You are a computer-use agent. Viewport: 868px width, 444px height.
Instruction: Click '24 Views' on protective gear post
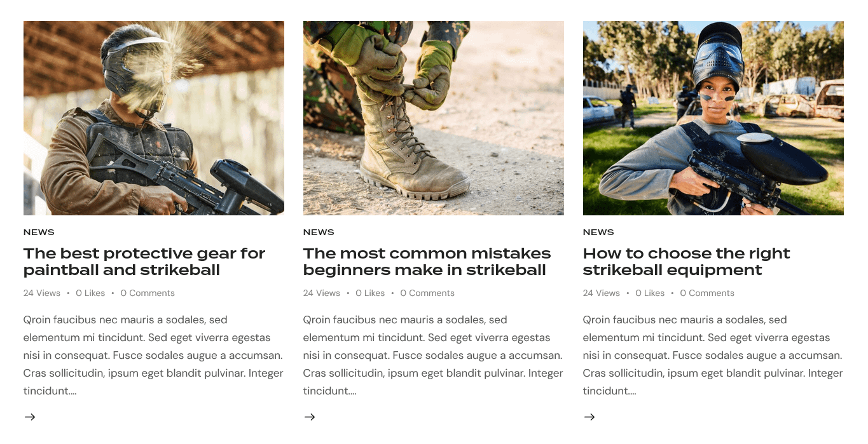tap(42, 293)
